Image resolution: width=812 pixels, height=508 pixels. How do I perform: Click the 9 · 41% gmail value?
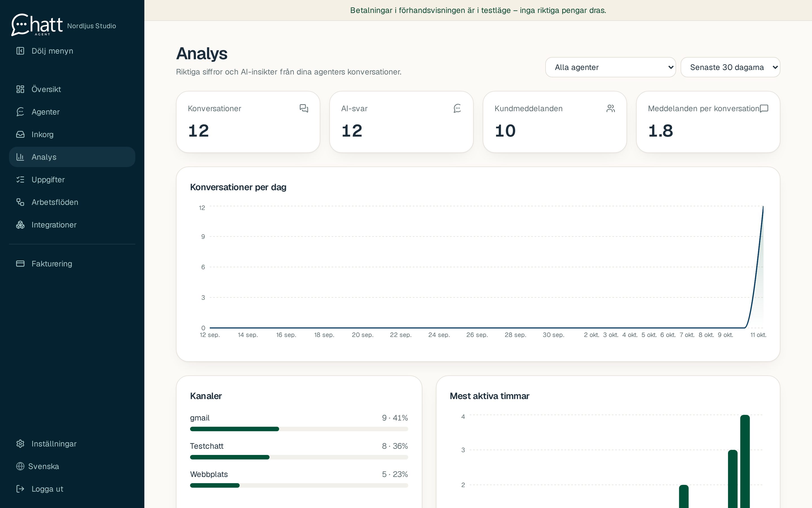pos(395,418)
